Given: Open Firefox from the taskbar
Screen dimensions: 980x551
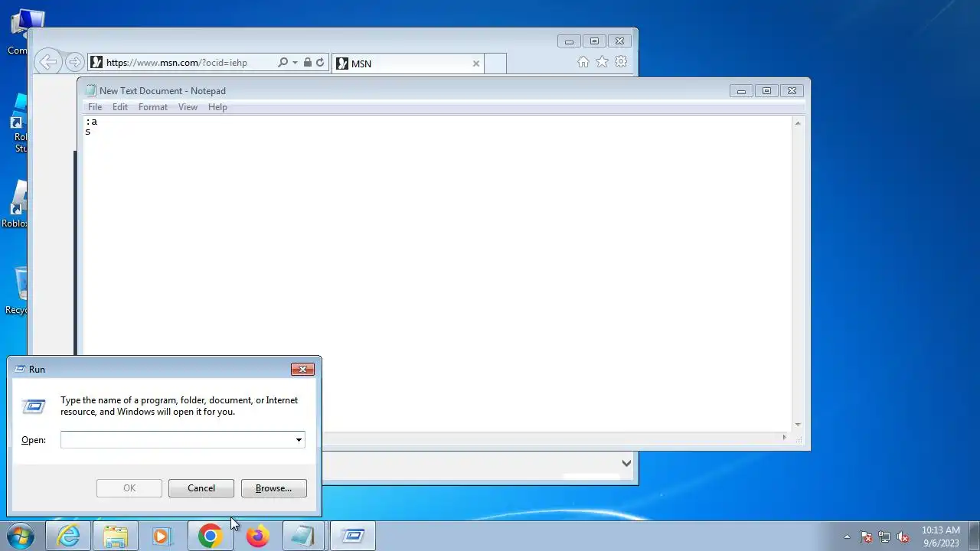Looking at the screenshot, I should 257,536.
